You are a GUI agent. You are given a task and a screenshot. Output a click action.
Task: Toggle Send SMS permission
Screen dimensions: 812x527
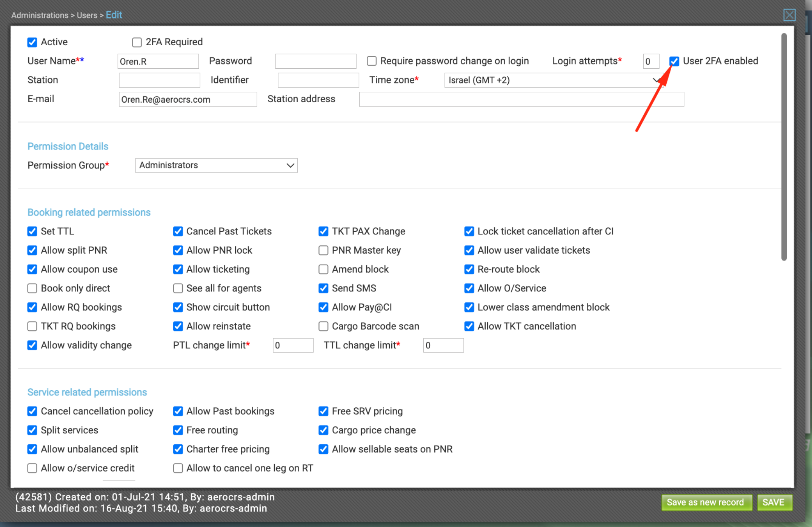click(x=323, y=288)
